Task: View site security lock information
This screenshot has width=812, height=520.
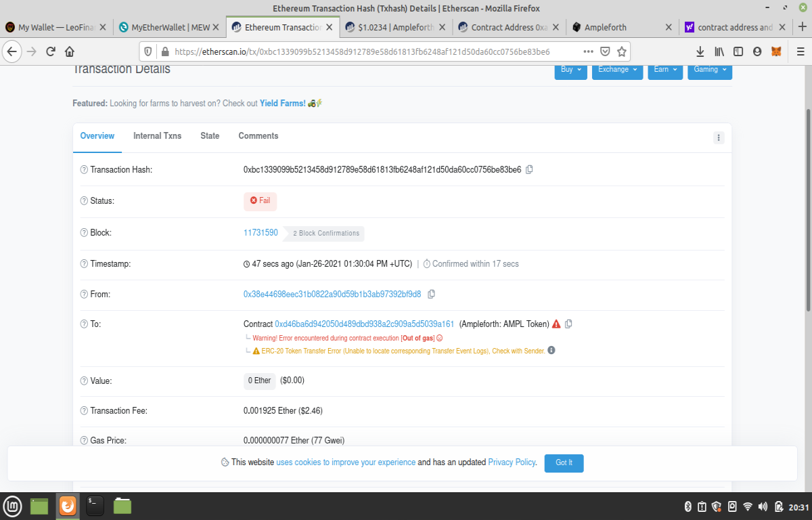Action: click(x=164, y=51)
